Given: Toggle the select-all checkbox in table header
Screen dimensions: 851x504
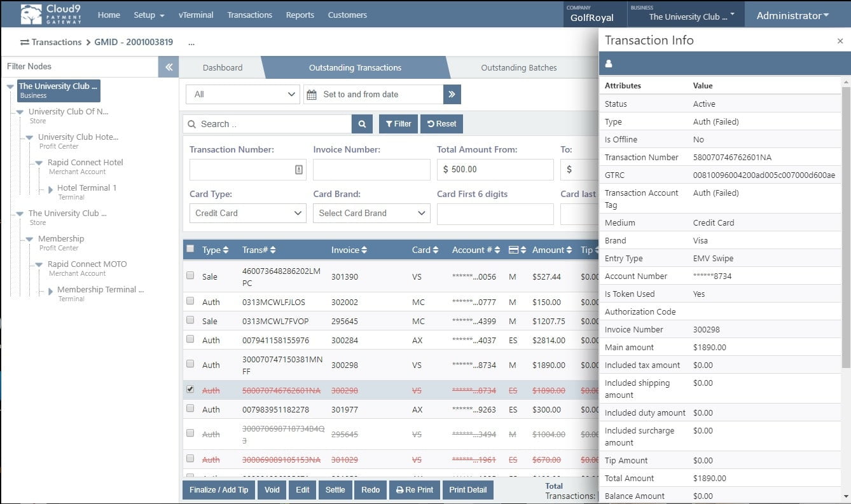Looking at the screenshot, I should point(190,249).
